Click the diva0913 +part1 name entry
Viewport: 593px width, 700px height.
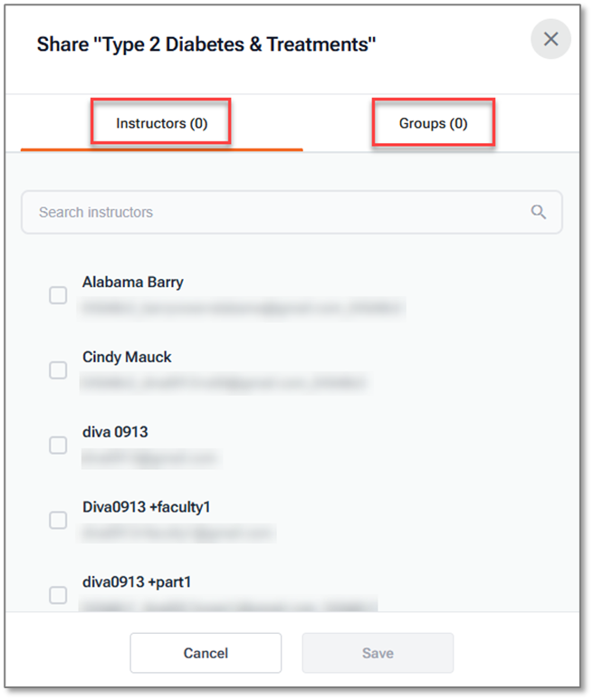[137, 581]
